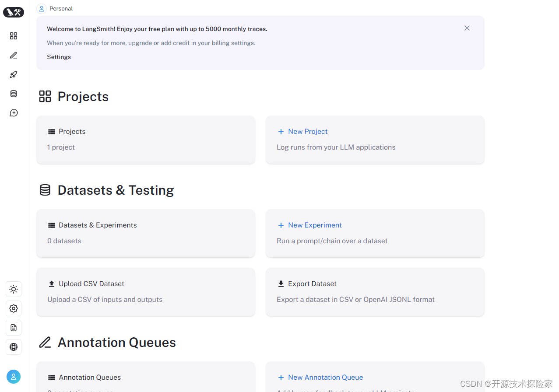The image size is (559, 392).
Task: Dismiss the Welcome to LangSmith banner
Action: point(467,28)
